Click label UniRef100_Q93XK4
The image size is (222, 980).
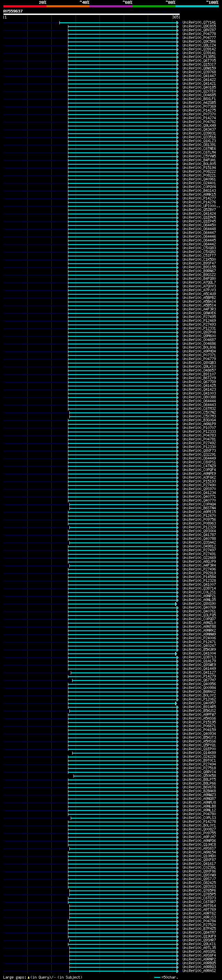click(199, 531)
